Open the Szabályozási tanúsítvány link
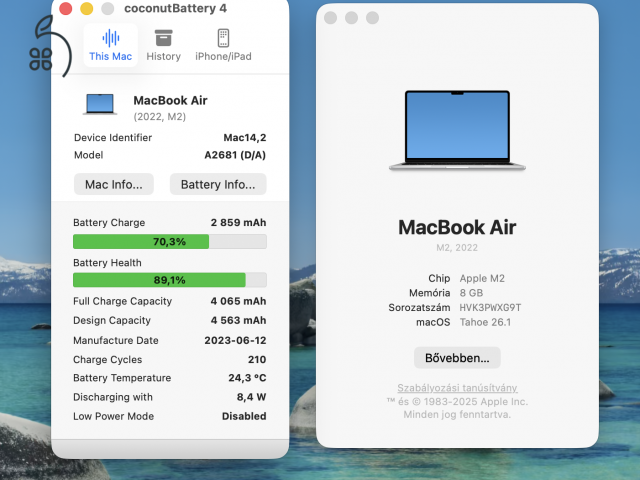This screenshot has height=480, width=640. click(457, 388)
